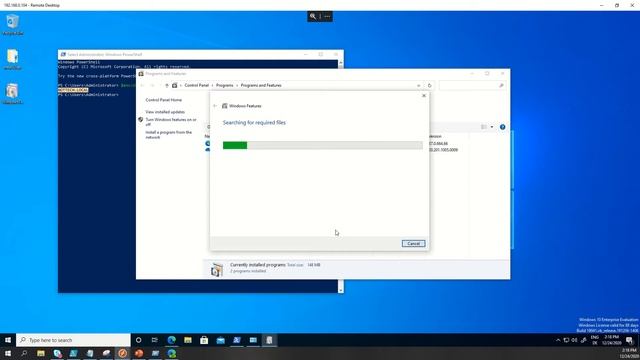This screenshot has width=640, height=360.
Task: Open the remote desktop connection bar menu
Action: (327, 16)
